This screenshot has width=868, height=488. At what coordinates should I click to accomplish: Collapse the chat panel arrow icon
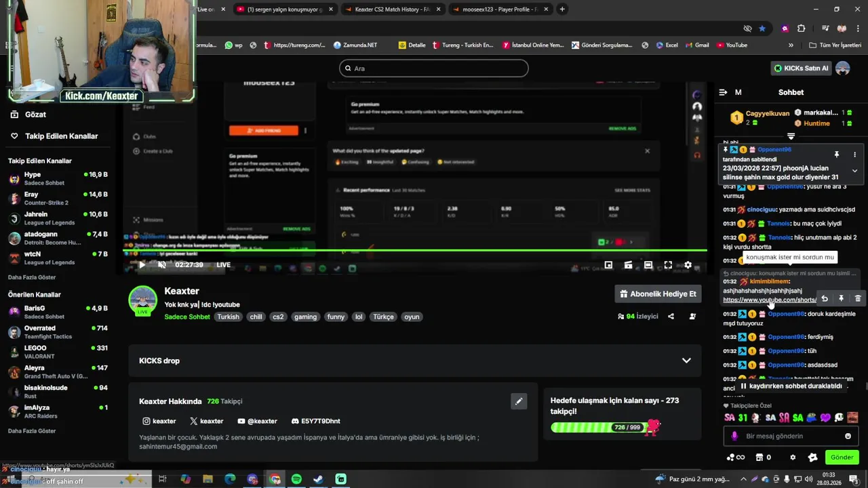tap(723, 92)
